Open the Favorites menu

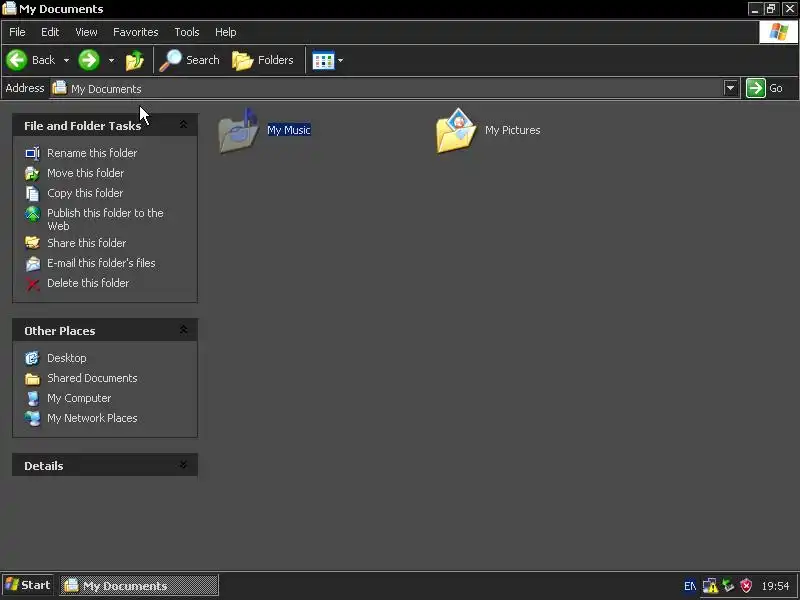click(136, 32)
